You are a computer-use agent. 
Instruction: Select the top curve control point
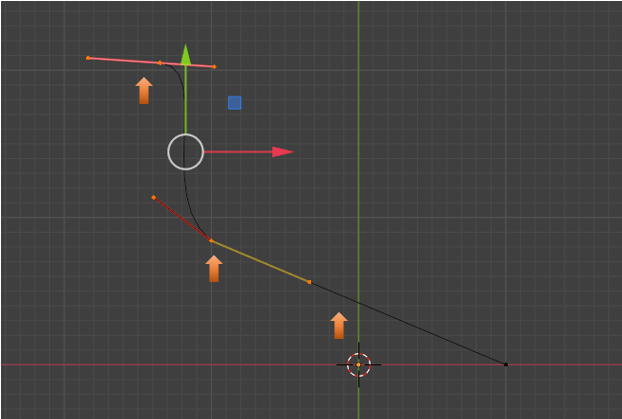pos(160,63)
